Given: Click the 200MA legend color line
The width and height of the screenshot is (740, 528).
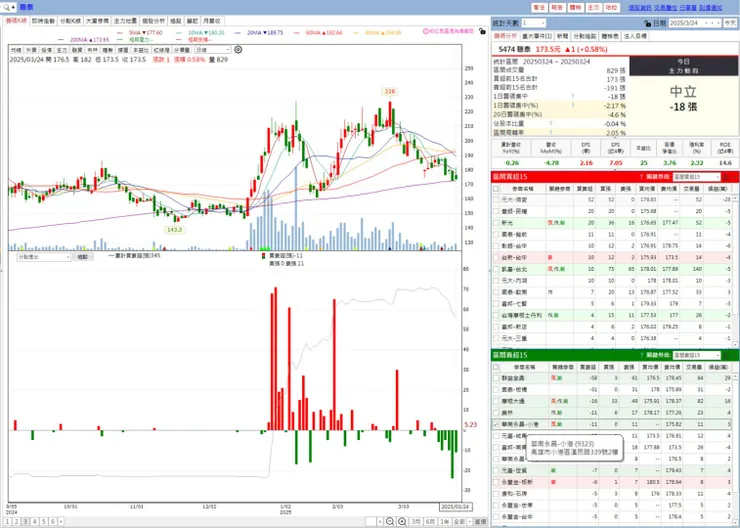Looking at the screenshot, I should click(61, 40).
